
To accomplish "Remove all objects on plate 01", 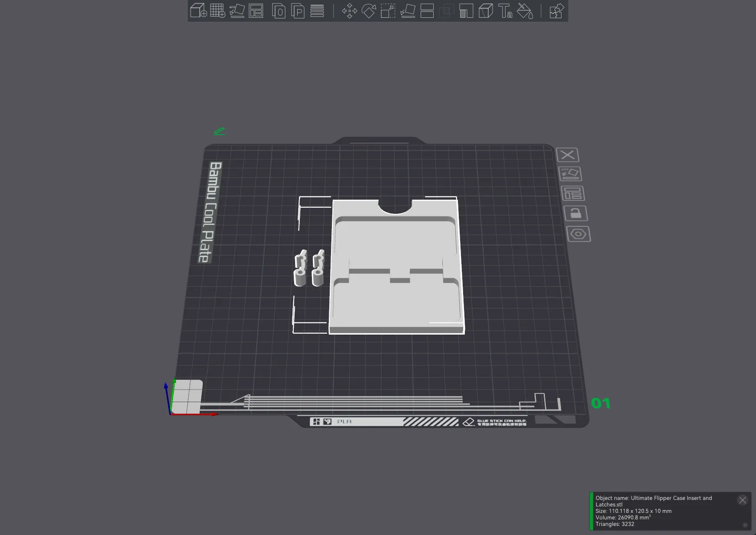I will pyautogui.click(x=568, y=155).
